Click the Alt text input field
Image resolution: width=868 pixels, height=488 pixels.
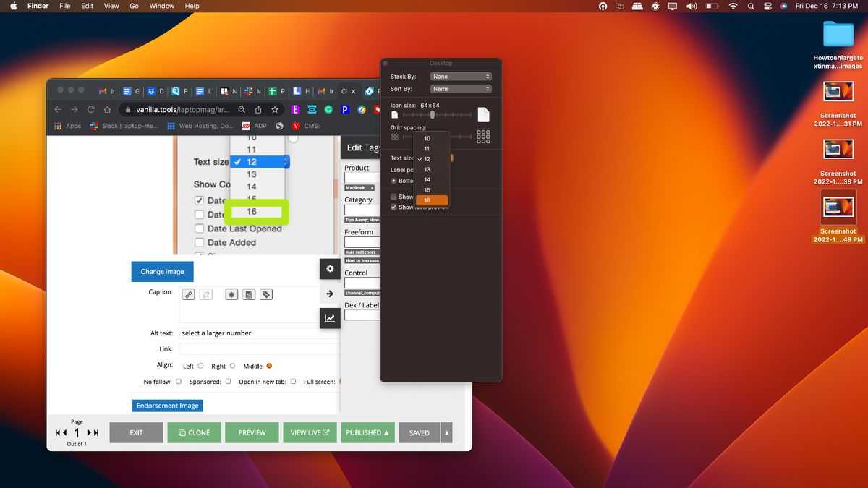259,333
